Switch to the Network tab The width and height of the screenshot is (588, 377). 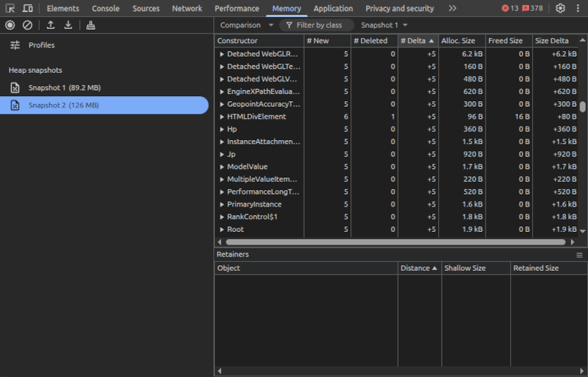click(x=187, y=8)
